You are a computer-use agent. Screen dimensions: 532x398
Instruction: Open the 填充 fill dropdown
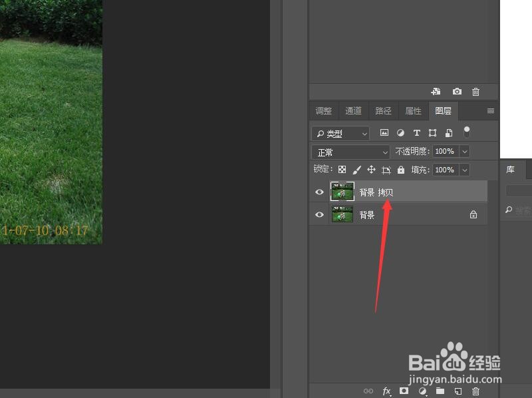(x=465, y=170)
